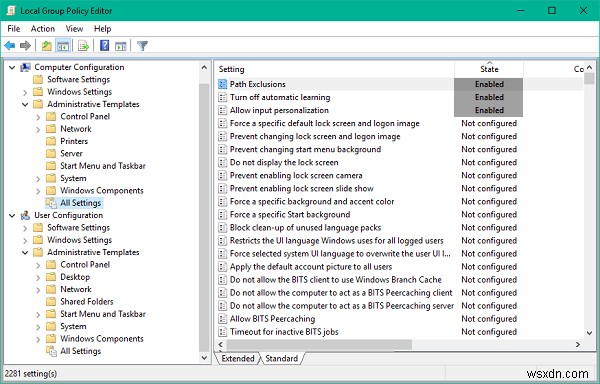This screenshot has width=600, height=384.
Task: Switch to the Standard tab
Action: (282, 358)
